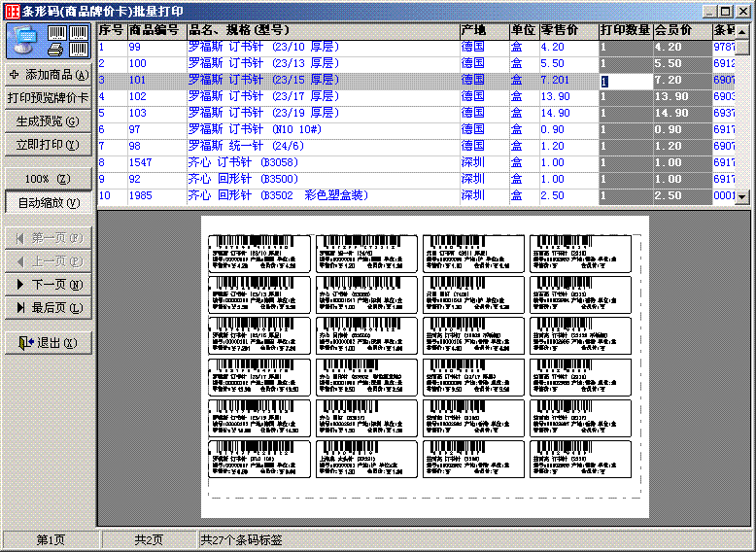
Task: Click the 上一页 previous-page button
Action: tap(48, 261)
